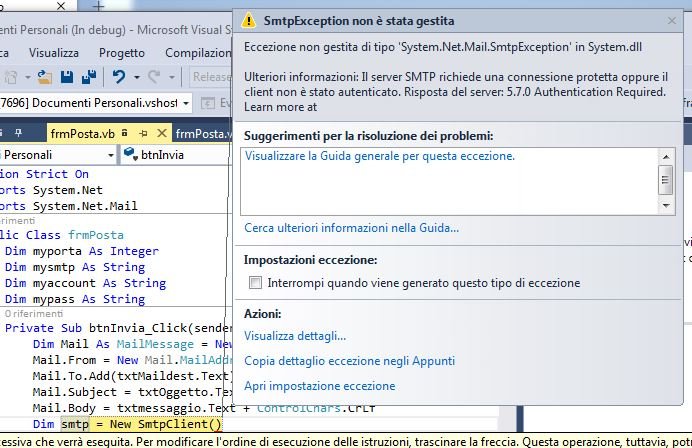
Task: Click the SmtpException dialog title text
Action: pos(359,21)
